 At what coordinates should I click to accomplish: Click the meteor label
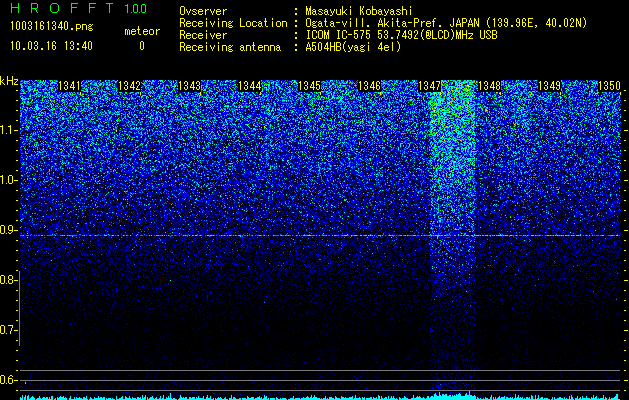tap(142, 31)
